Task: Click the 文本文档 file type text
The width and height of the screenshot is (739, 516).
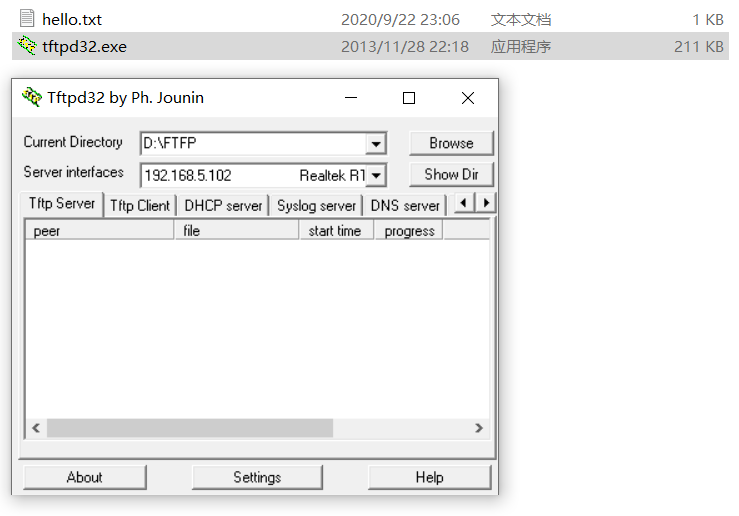Action: 521,19
